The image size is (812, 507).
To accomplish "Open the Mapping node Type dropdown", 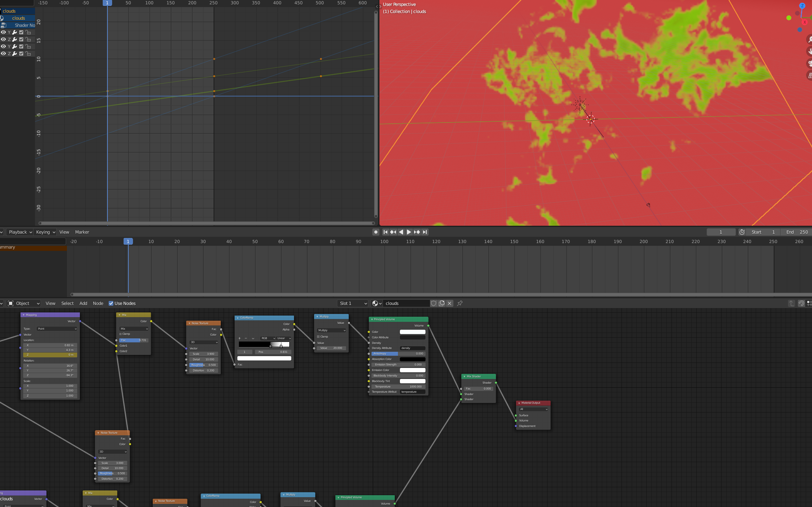I will pos(57,329).
